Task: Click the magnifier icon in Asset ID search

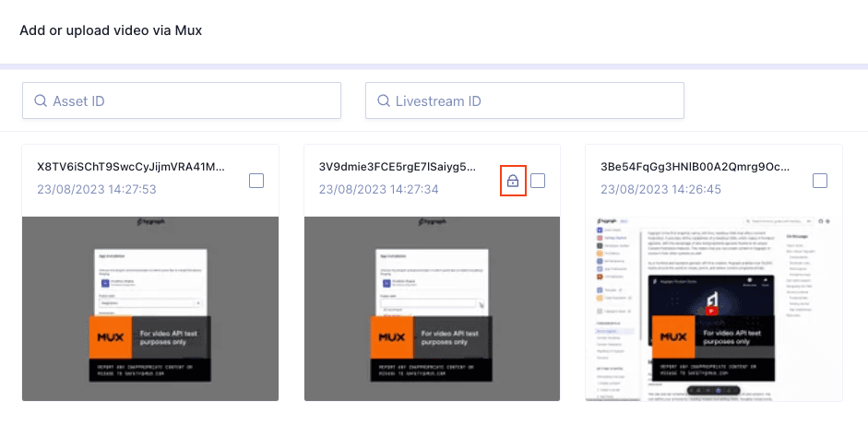Action: tap(41, 100)
